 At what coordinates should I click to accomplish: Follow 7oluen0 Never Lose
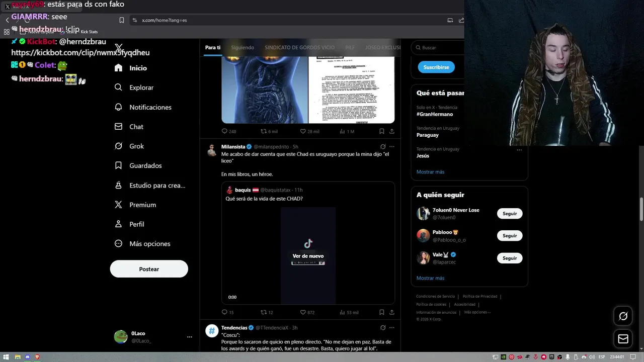[x=510, y=214]
